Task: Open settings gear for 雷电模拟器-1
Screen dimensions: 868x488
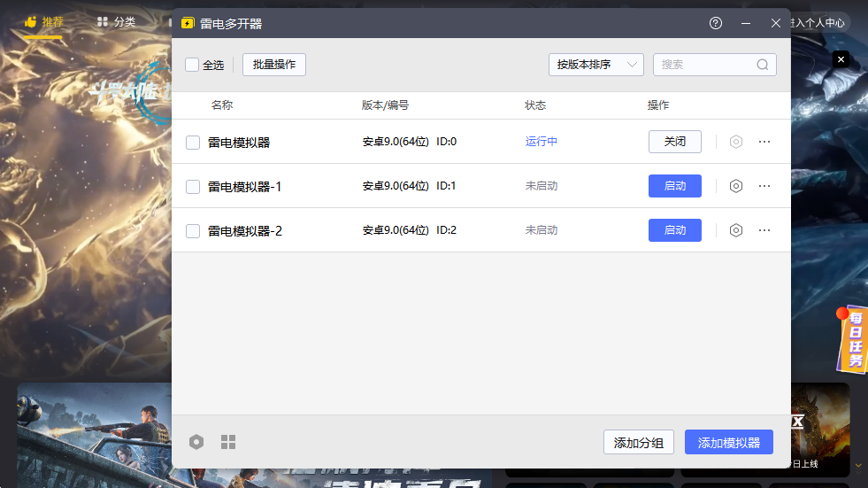Action: (735, 186)
